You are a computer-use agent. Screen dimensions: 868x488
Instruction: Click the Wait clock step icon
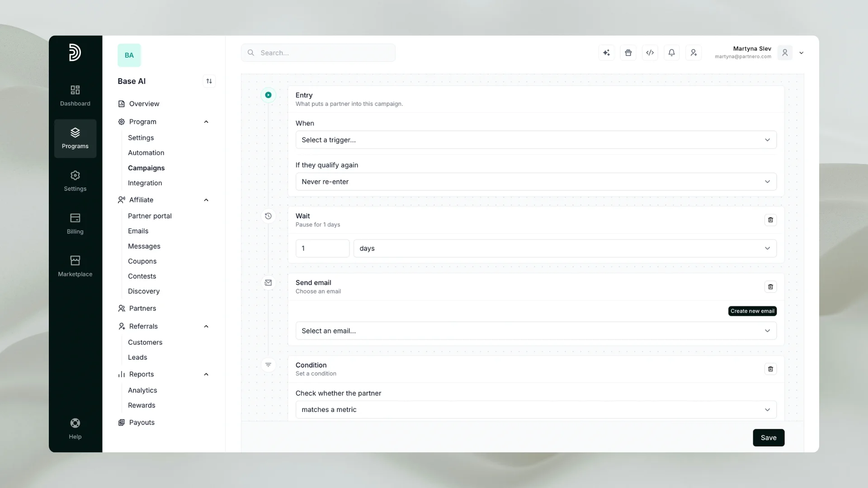pos(268,216)
